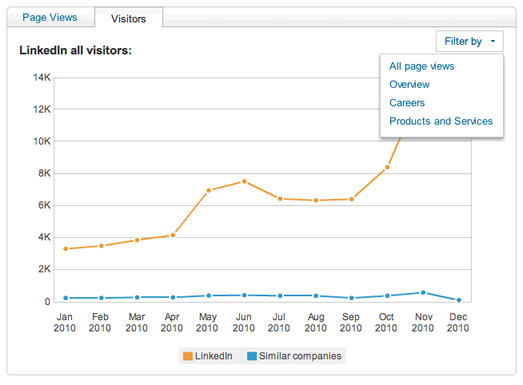Click the Jun 2010 x-axis label

point(244,322)
